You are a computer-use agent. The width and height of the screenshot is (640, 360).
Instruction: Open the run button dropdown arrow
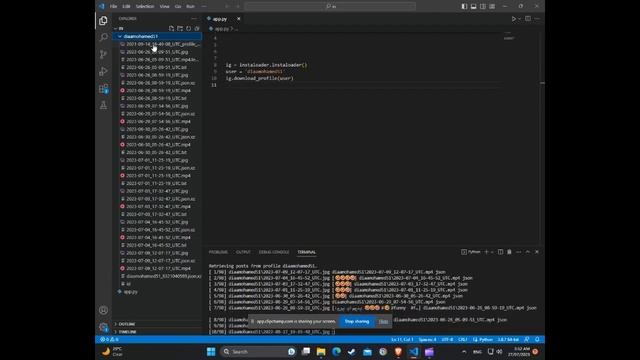tap(520, 19)
